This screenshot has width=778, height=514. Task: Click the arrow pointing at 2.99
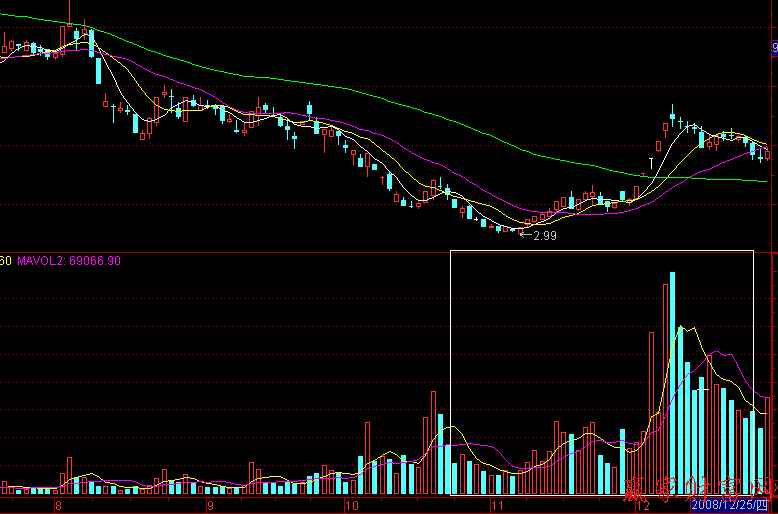click(525, 234)
